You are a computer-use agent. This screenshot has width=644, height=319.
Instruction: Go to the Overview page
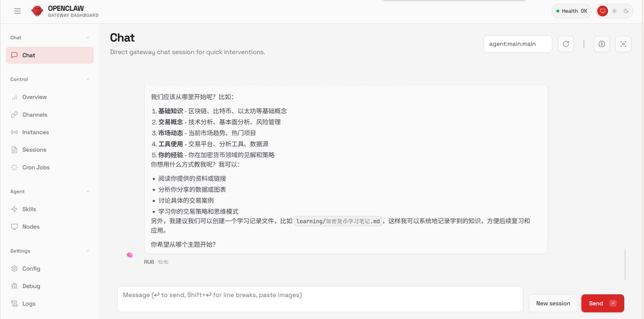50,97
